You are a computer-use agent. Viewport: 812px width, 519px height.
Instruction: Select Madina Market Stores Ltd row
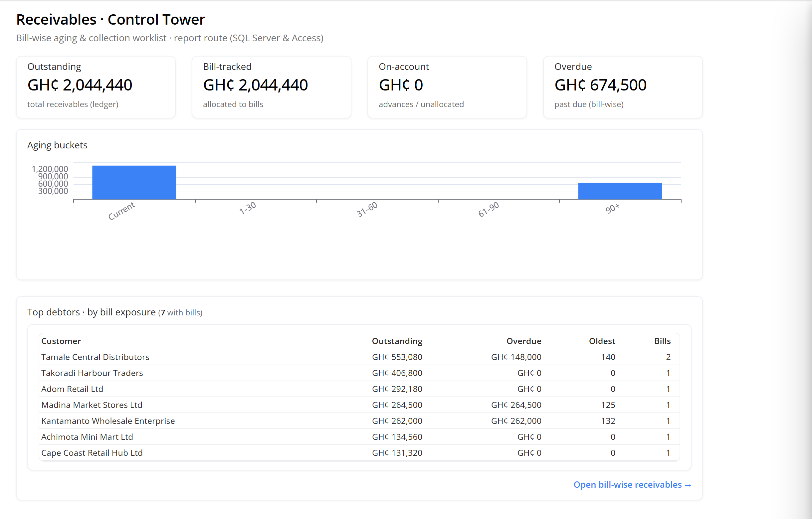[x=359, y=405]
